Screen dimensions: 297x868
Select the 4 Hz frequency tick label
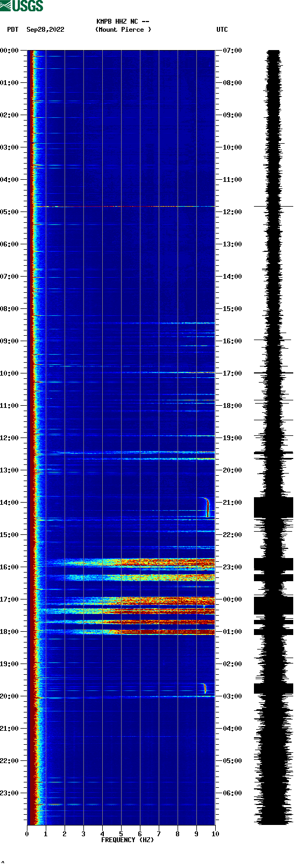click(x=102, y=834)
